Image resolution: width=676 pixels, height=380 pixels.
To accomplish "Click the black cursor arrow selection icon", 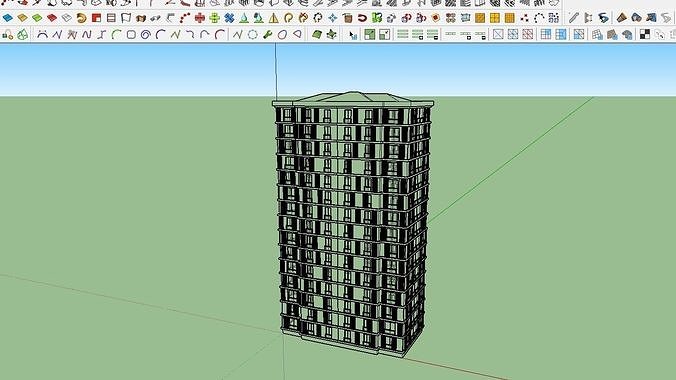I will (x=353, y=35).
